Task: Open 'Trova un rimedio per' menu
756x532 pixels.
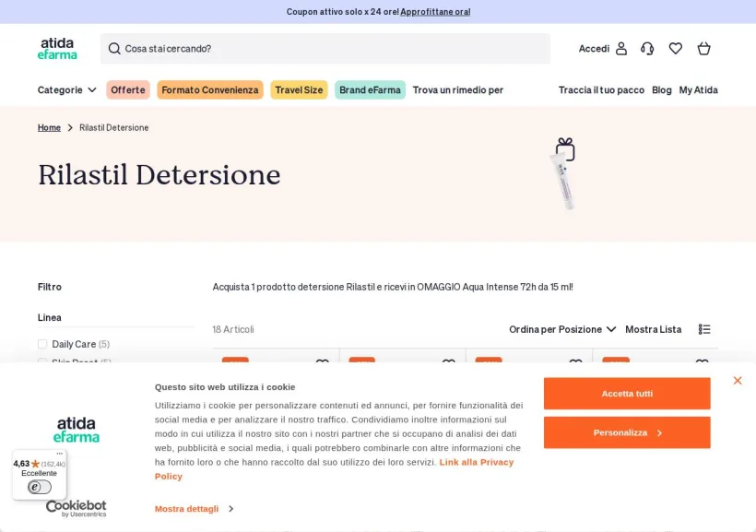Action: coord(458,89)
